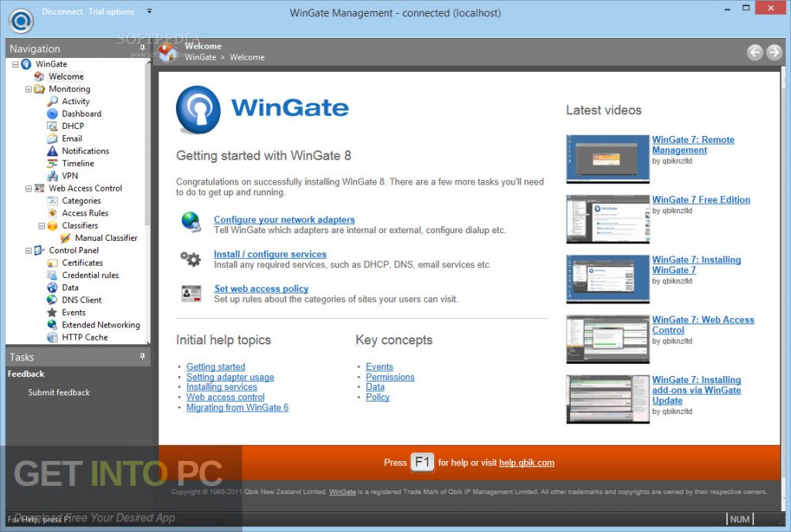Open Setting adapter usage help topic

click(x=230, y=378)
